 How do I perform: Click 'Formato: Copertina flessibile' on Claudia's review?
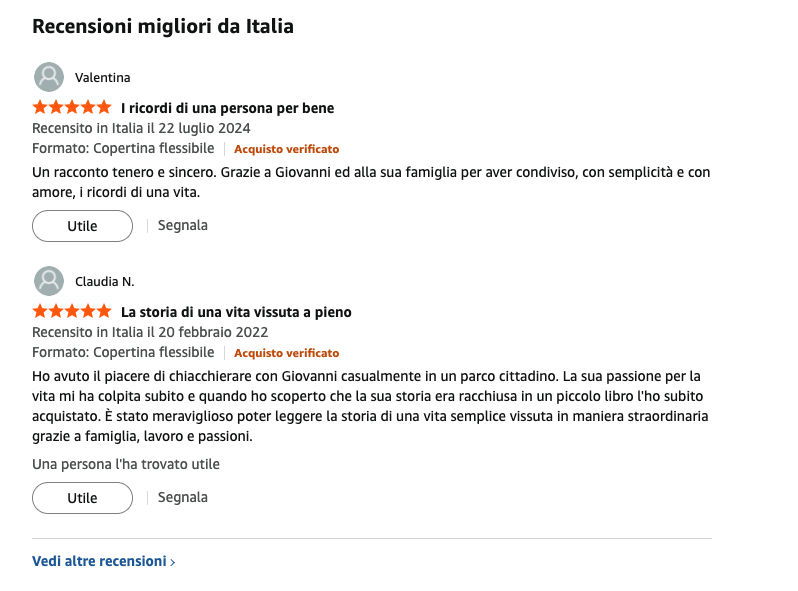(x=123, y=352)
